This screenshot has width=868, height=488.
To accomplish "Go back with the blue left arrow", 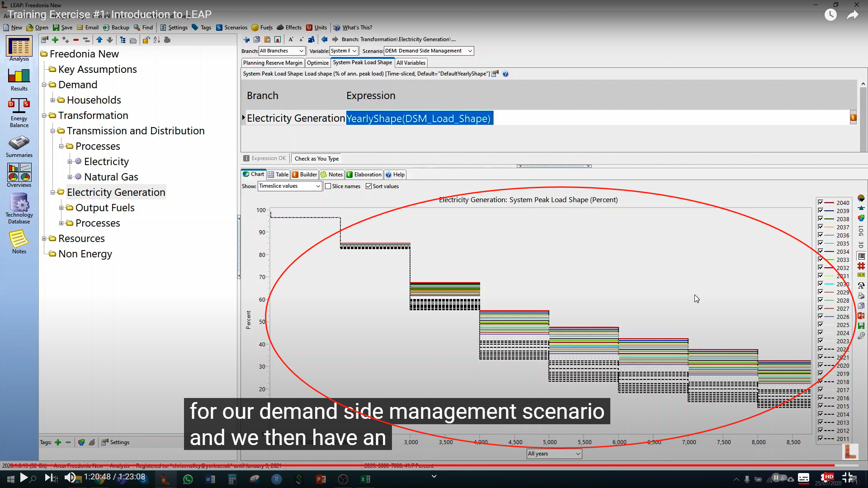I will 325,39.
